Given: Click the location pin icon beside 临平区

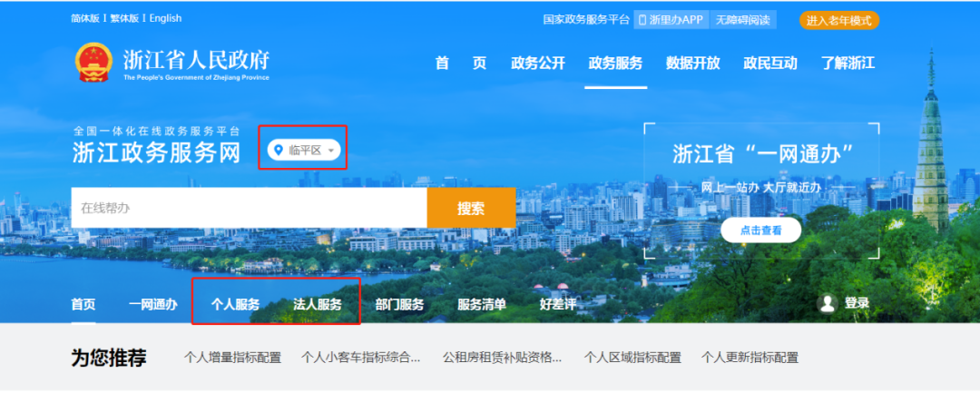Looking at the screenshot, I should [x=279, y=150].
